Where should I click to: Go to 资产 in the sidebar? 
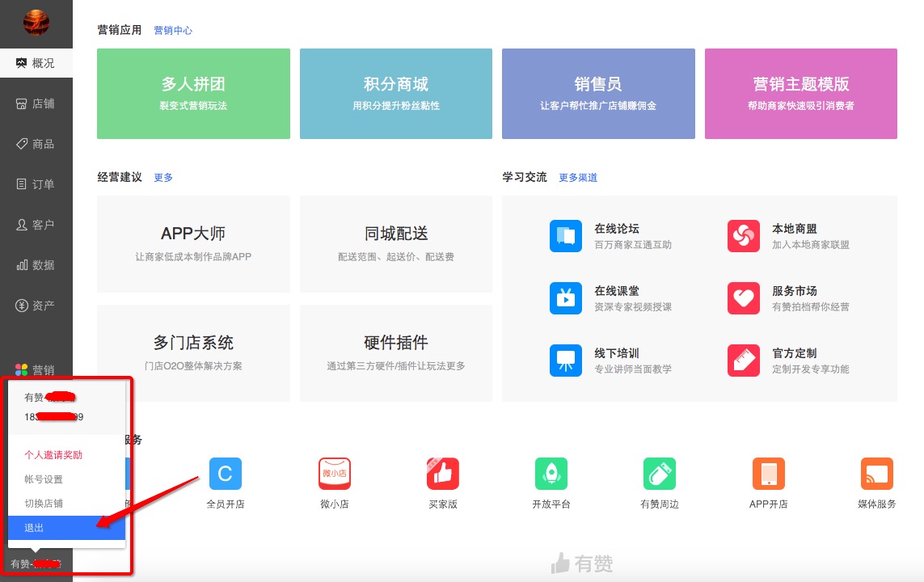point(36,305)
